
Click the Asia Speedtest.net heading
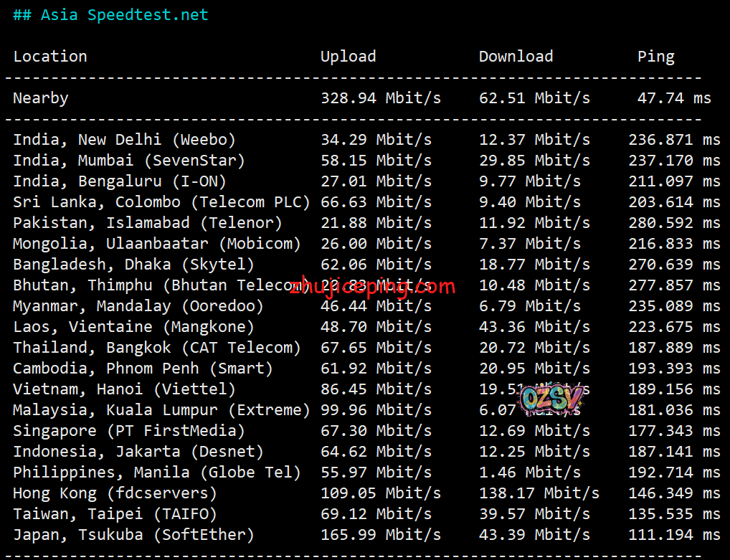coord(111,15)
